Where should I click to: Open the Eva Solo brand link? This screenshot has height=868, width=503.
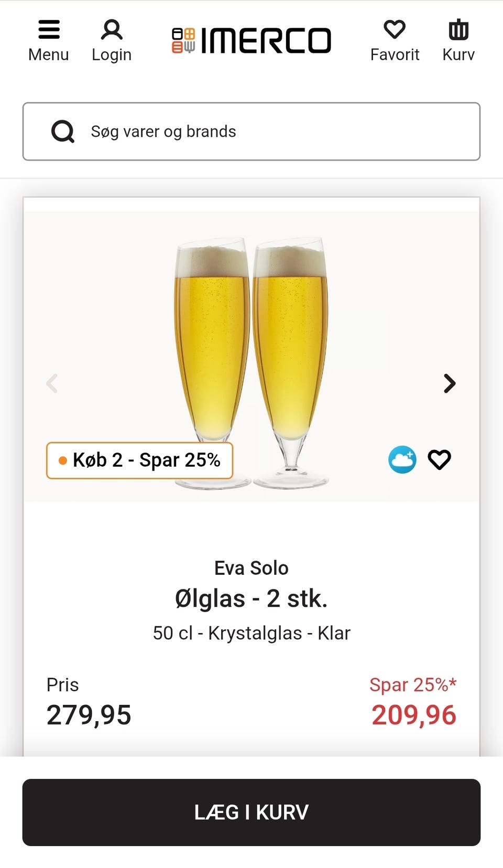pos(251,568)
